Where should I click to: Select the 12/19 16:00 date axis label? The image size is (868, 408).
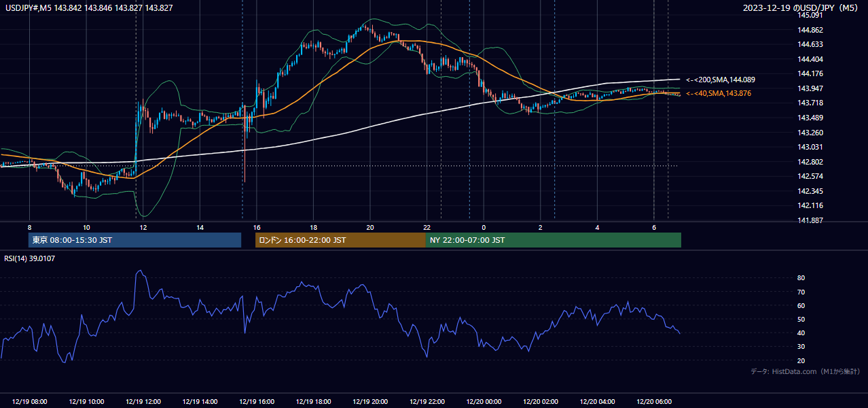tap(257, 402)
